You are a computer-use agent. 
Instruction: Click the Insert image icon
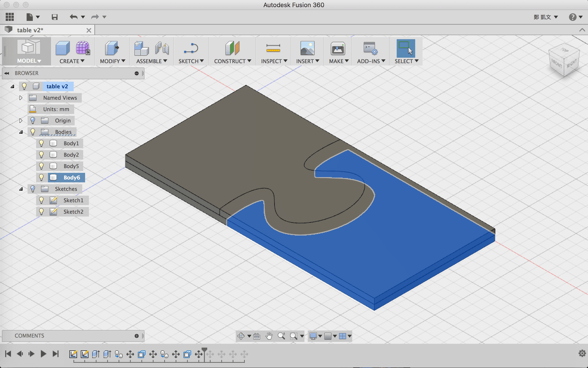[307, 48]
